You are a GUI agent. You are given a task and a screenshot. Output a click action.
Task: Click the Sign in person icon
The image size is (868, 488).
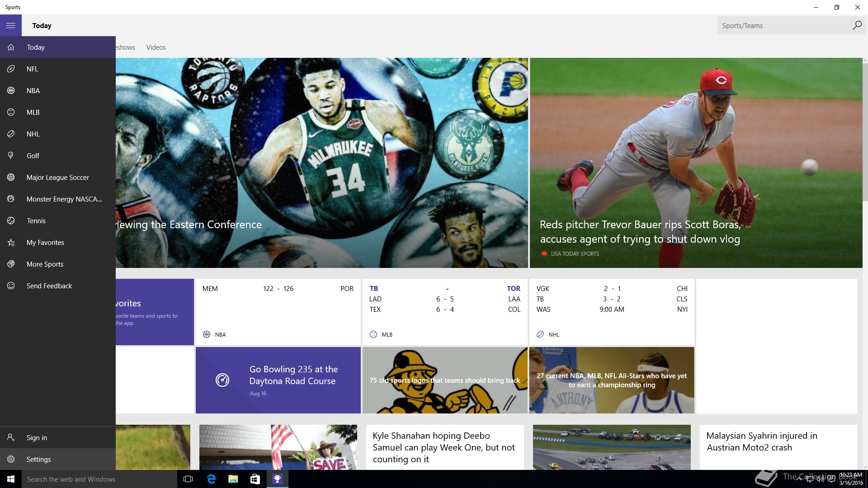(x=11, y=438)
